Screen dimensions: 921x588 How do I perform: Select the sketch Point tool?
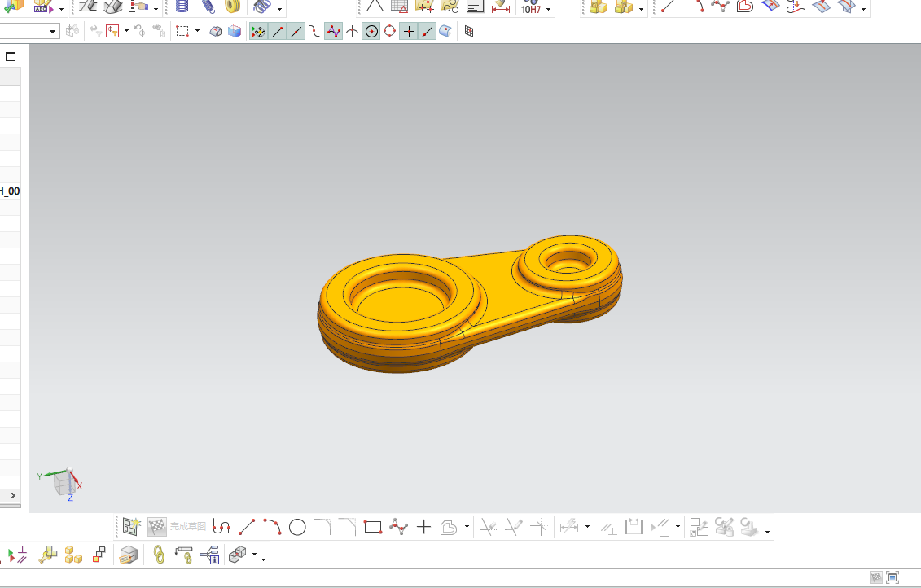coord(423,527)
